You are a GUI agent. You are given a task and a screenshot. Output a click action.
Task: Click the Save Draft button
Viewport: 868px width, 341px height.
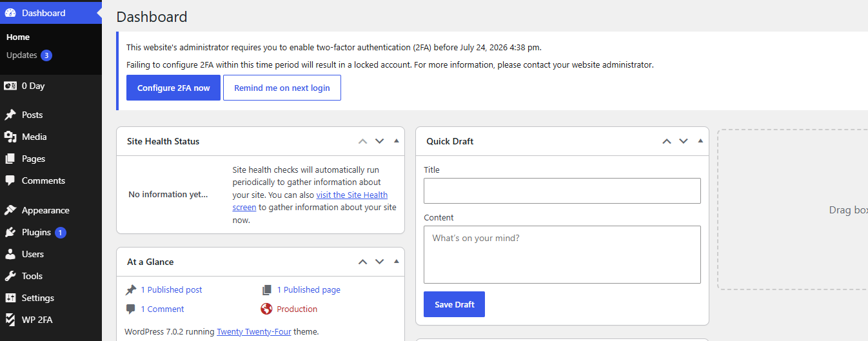(454, 304)
